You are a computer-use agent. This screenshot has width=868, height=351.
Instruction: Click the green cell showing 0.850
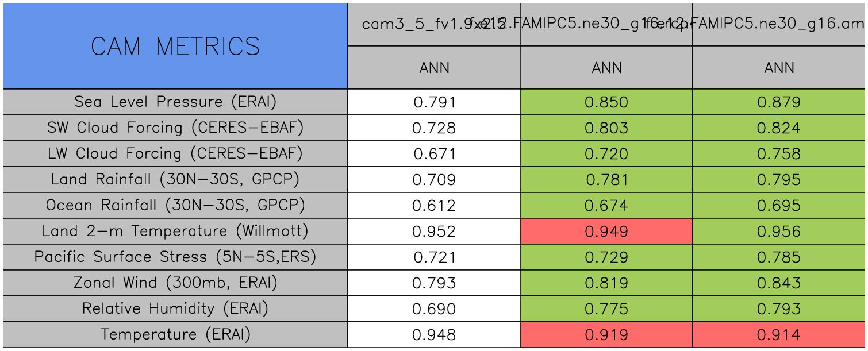606,102
